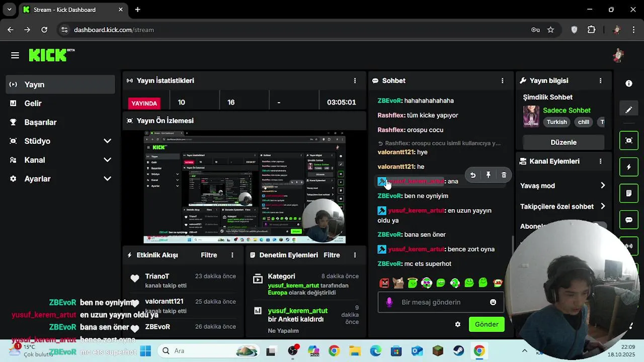Click the purple microphone icon in message box
The width and height of the screenshot is (644, 362).
point(389,302)
